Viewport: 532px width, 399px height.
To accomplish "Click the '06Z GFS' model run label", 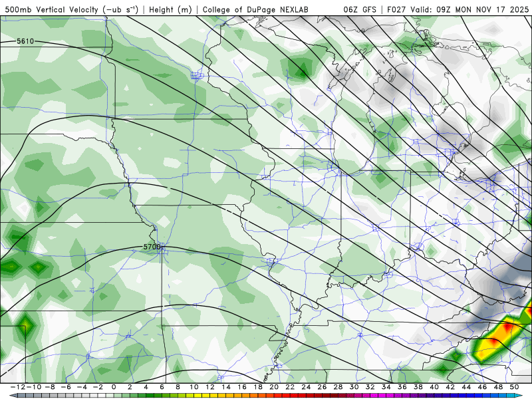I will pos(360,9).
